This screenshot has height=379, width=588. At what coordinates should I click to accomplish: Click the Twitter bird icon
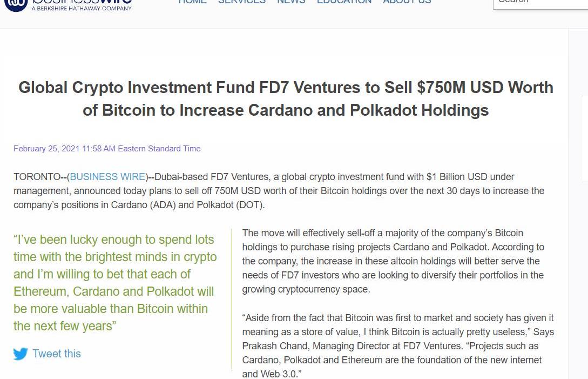(21, 354)
